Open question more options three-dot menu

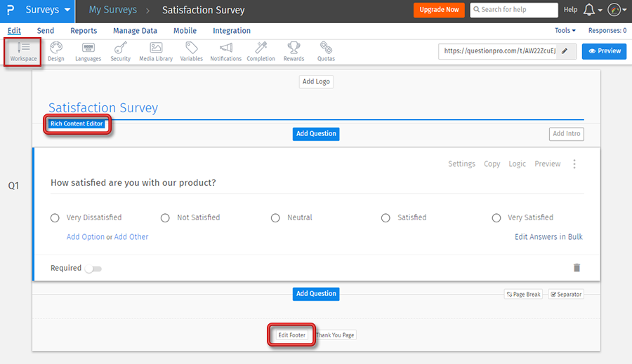coord(574,164)
